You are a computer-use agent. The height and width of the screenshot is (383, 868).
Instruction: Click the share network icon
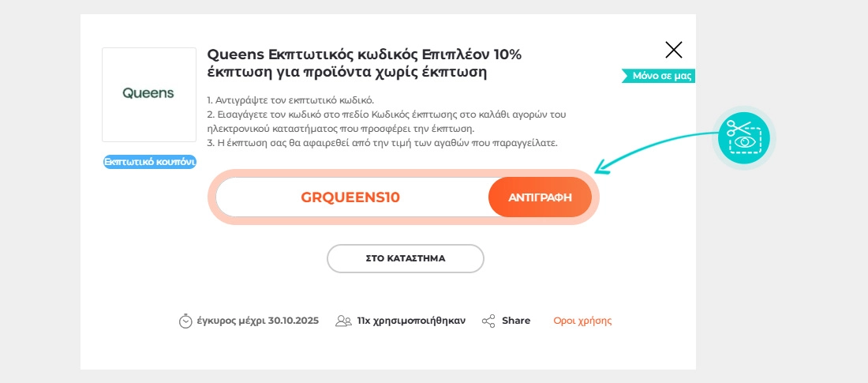click(488, 321)
